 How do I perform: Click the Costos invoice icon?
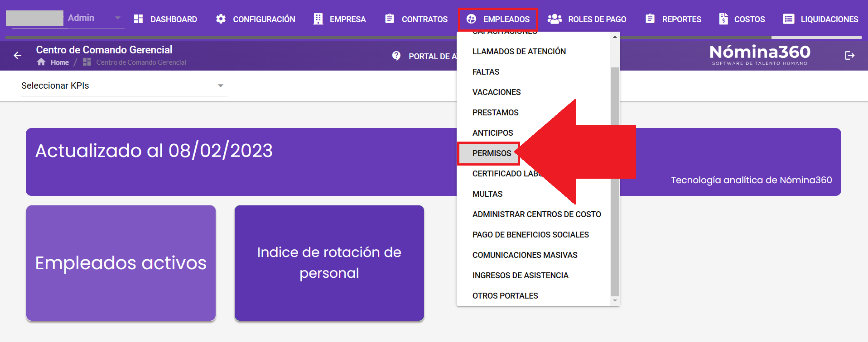click(x=723, y=19)
